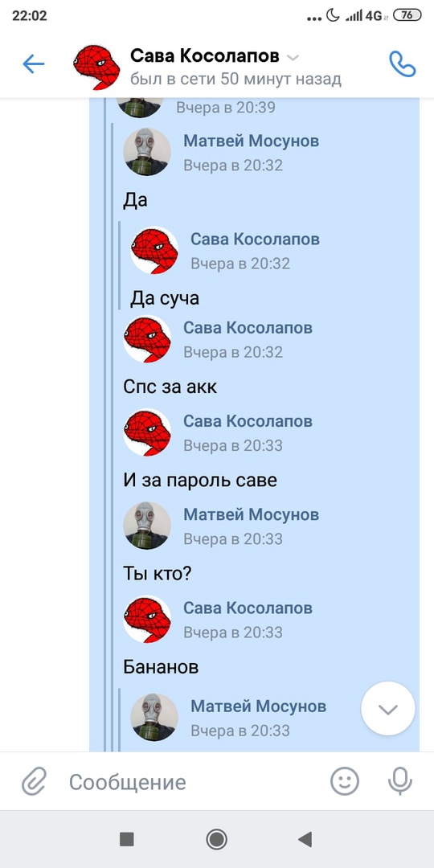
Task: Tap Spider-Man avatar above "Бананов" message
Action: click(147, 619)
